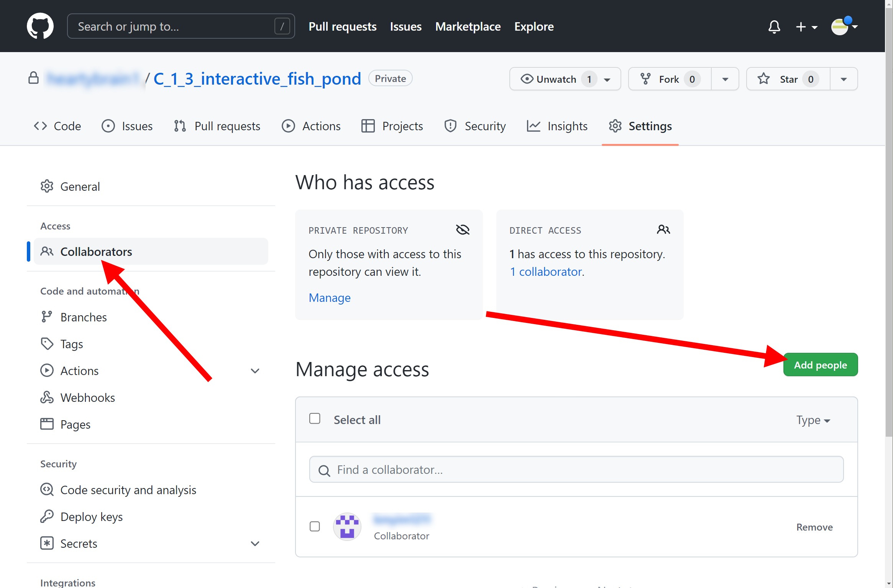This screenshot has width=893, height=588.
Task: Expand the sidebar Actions chevron
Action: click(255, 371)
